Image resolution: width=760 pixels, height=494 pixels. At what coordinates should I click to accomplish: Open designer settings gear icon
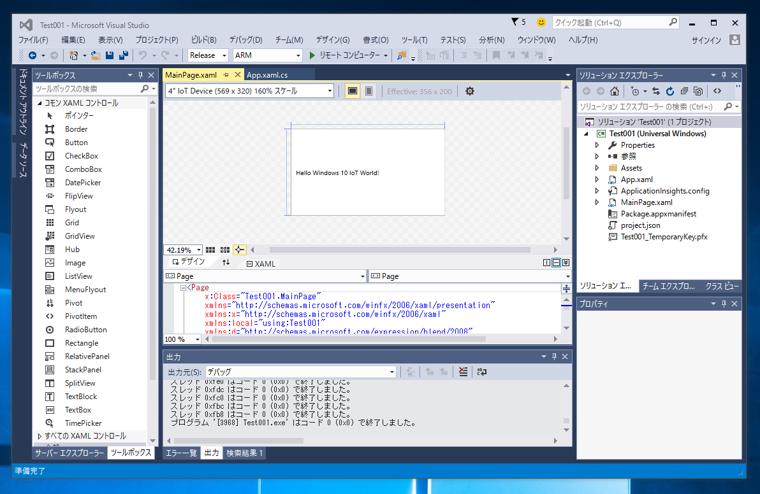(470, 91)
